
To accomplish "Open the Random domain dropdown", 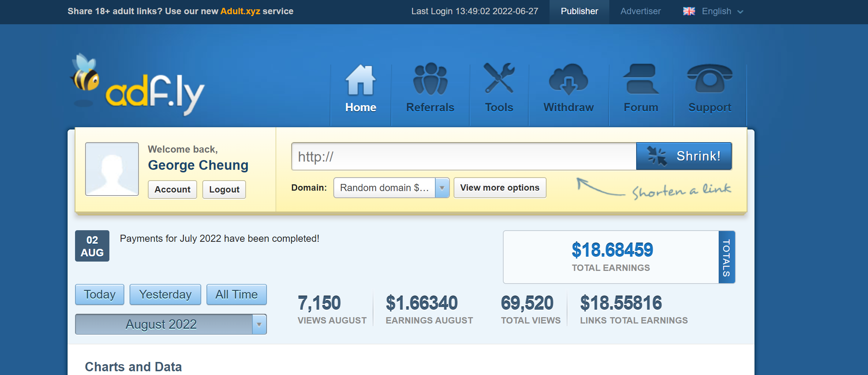I will point(391,188).
